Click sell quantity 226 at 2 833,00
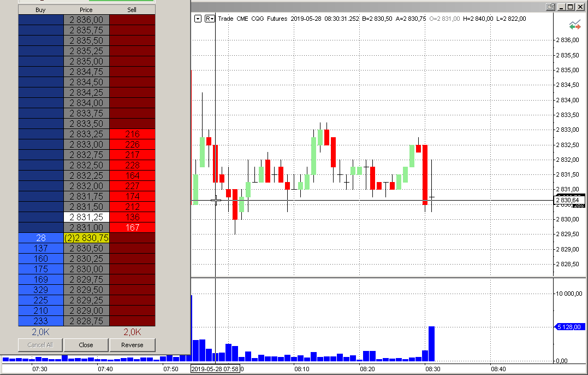Screen dimensions: 588x375 pos(132,144)
